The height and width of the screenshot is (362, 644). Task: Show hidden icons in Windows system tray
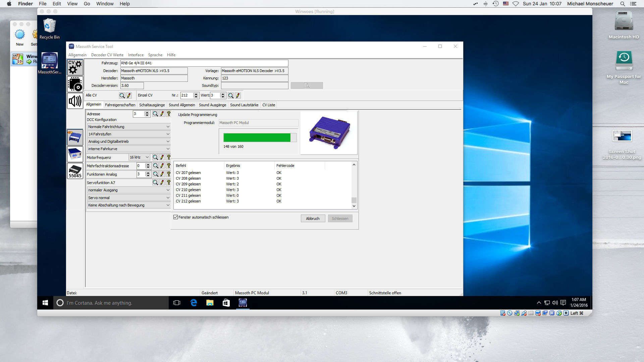[x=539, y=303]
